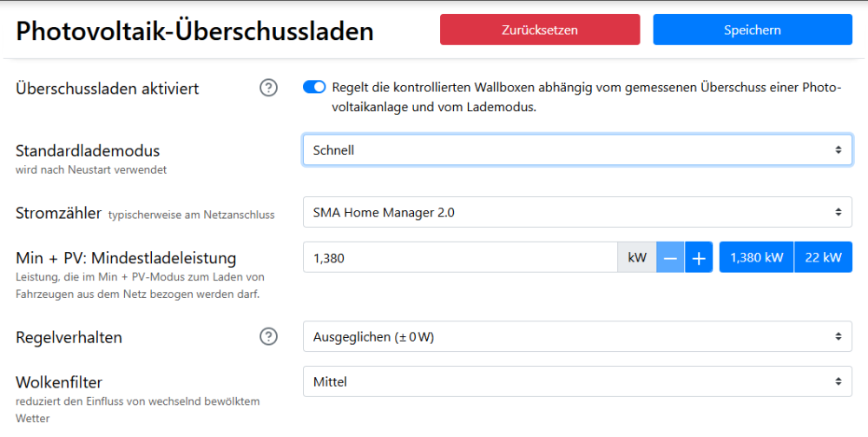The height and width of the screenshot is (437, 868).
Task: Expand the Wolkenfilter dropdown set to Mittel
Action: click(577, 381)
